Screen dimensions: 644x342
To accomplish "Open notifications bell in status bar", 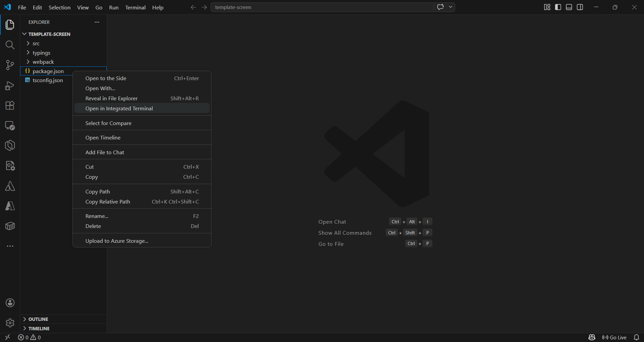I will tap(636, 337).
